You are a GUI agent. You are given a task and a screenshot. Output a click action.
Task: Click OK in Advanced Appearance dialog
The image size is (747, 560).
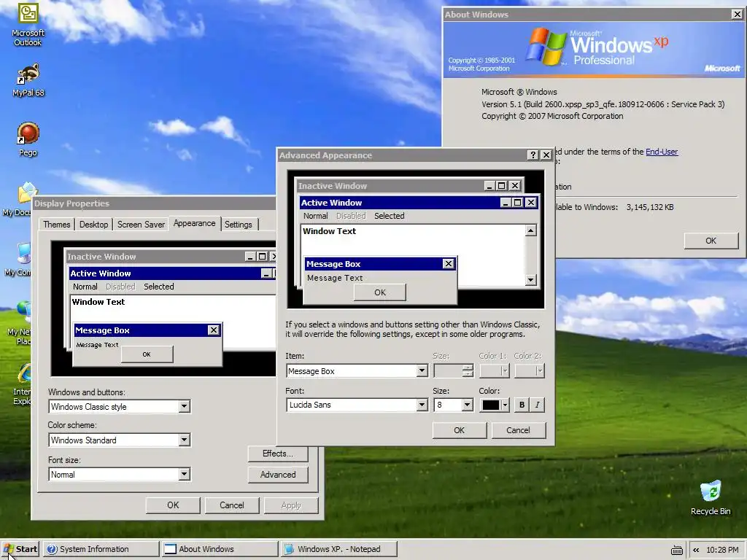(460, 430)
